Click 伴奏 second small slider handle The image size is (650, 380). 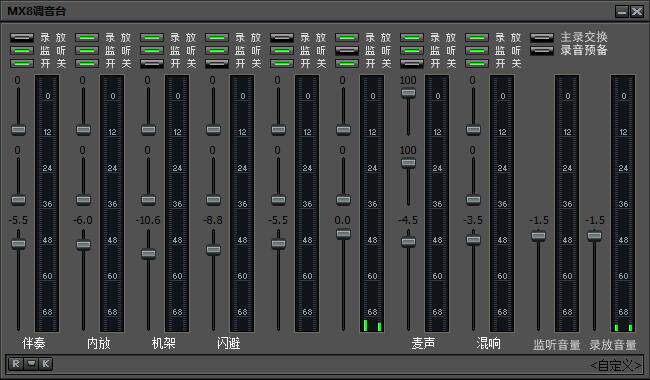[x=19, y=200]
